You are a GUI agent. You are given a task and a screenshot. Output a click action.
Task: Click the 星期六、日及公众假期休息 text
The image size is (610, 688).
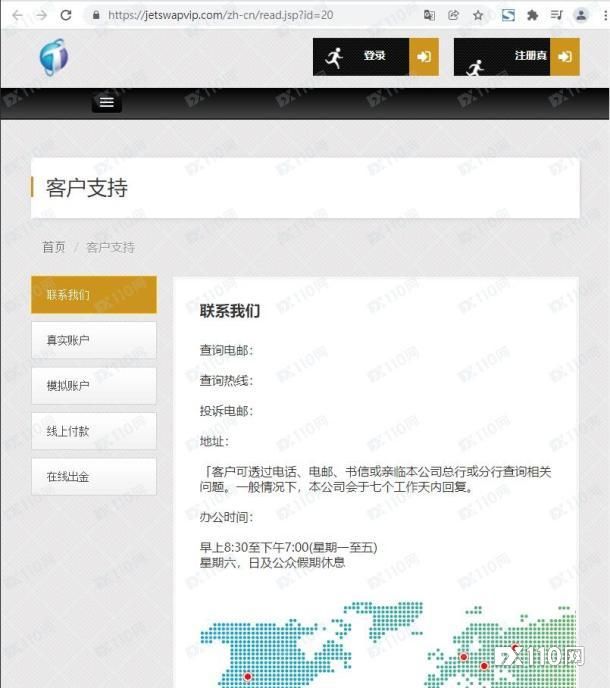click(272, 563)
